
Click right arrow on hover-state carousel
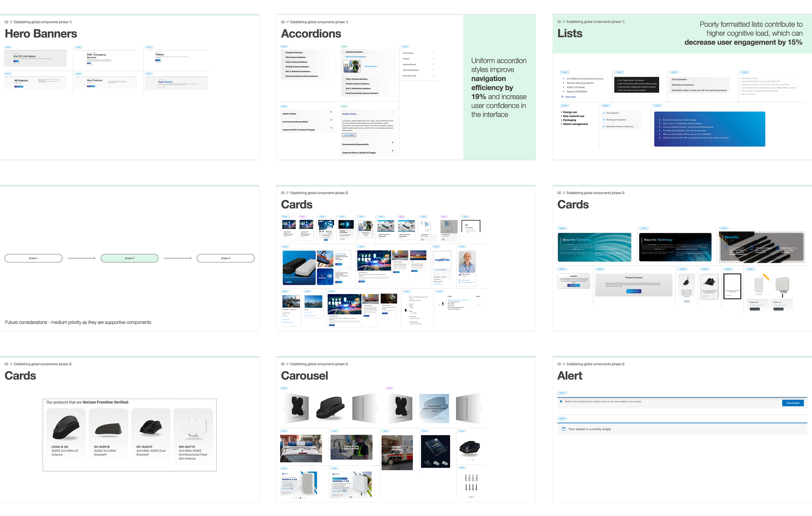click(481, 408)
